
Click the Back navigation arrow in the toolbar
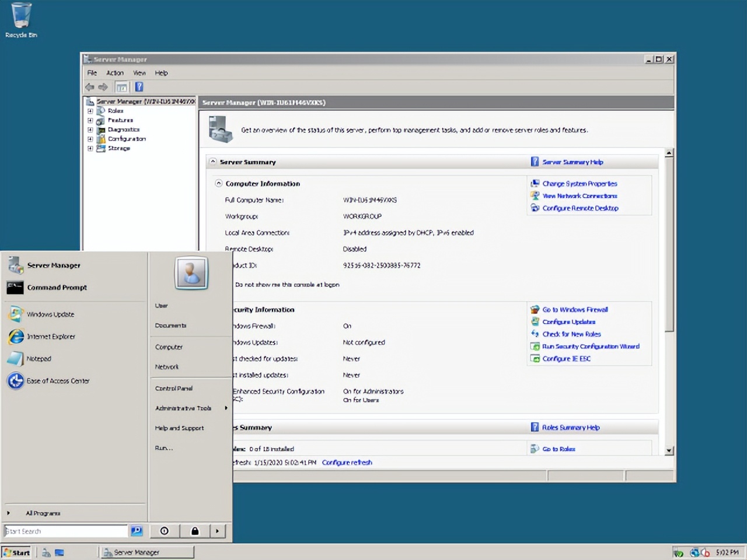click(89, 86)
